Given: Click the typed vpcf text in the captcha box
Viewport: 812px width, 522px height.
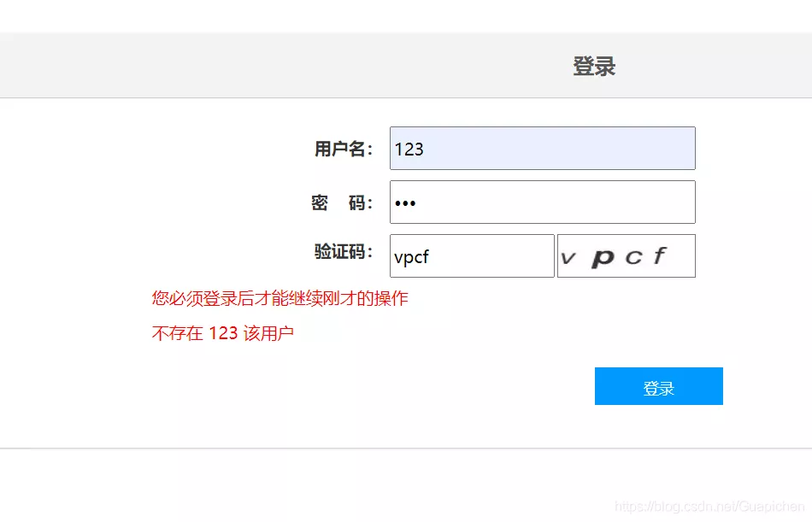Looking at the screenshot, I should 412,257.
